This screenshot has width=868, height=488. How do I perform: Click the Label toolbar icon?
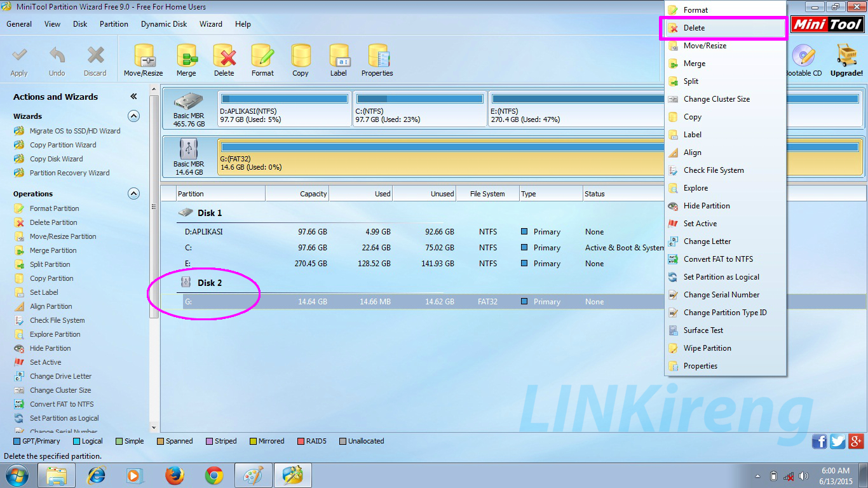pyautogui.click(x=339, y=56)
